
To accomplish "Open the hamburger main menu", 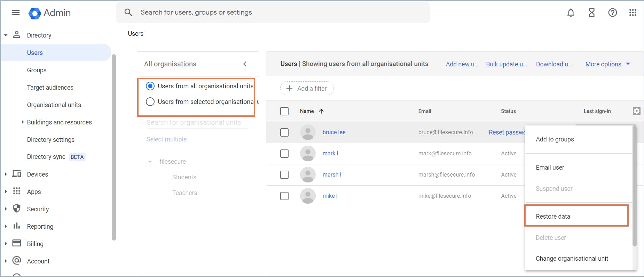I will coord(16,13).
